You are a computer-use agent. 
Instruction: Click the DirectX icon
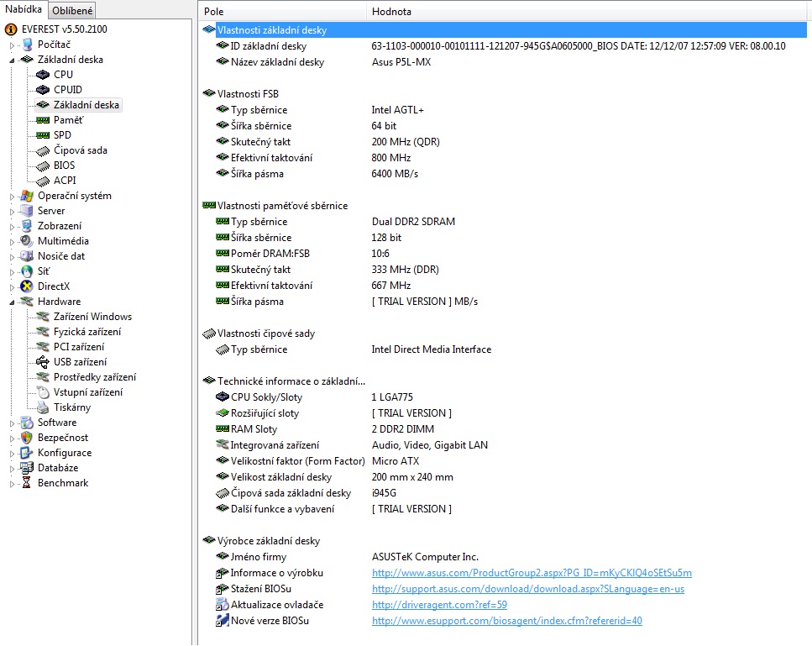click(x=27, y=286)
